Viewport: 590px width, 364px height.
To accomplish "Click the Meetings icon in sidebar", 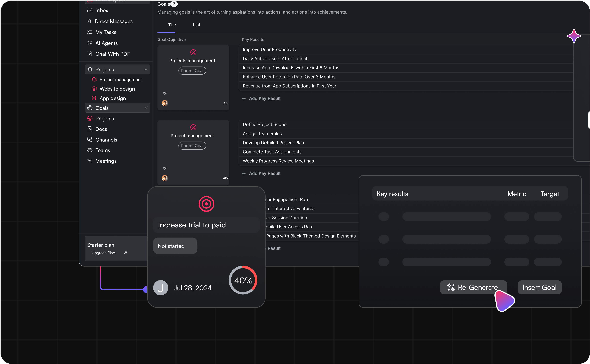I will click(90, 161).
